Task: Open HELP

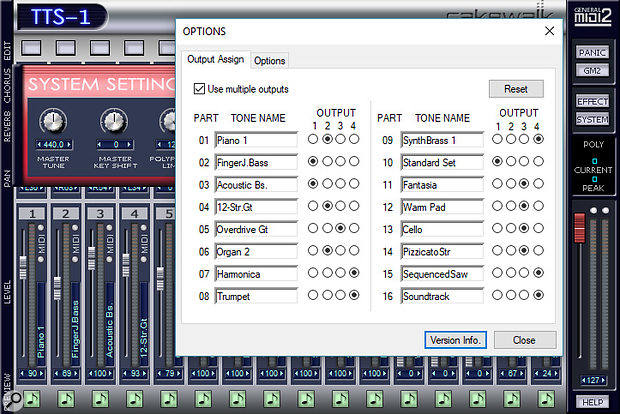Action: [x=592, y=402]
